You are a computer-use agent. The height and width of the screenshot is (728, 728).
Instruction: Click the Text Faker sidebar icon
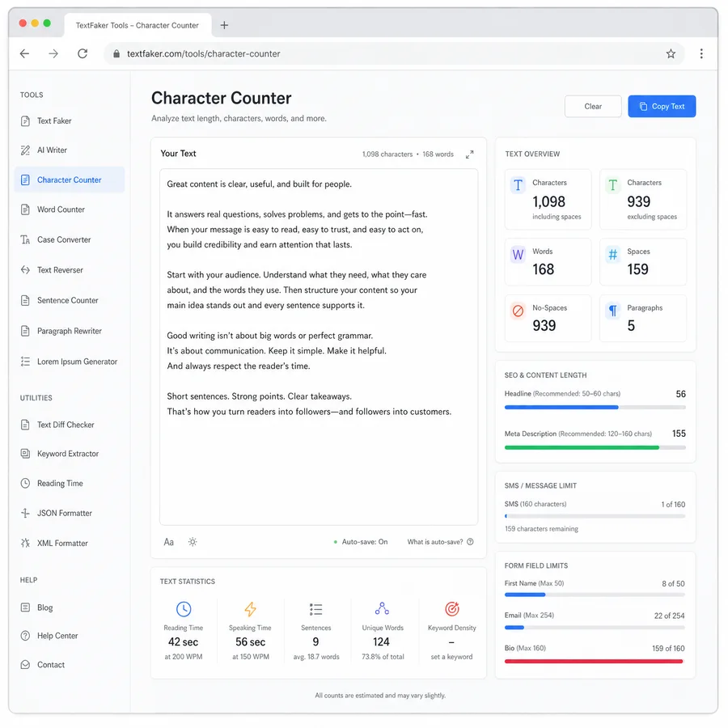tap(26, 121)
